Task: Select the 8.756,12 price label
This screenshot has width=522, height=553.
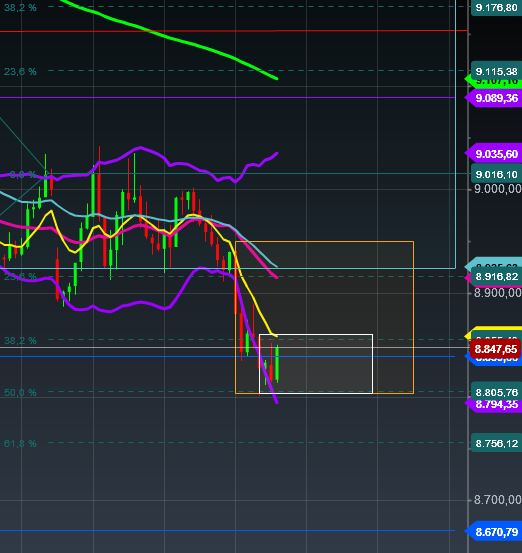Action: [496, 443]
